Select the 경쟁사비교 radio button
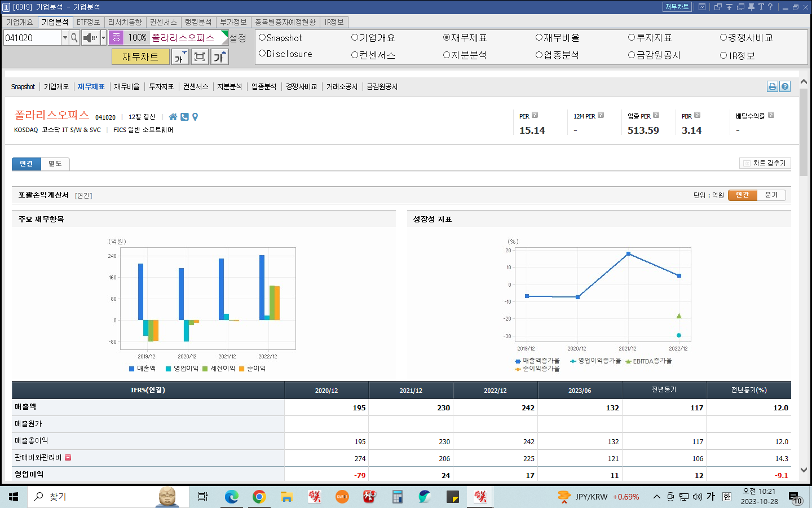This screenshot has height=508, width=812. (x=723, y=38)
